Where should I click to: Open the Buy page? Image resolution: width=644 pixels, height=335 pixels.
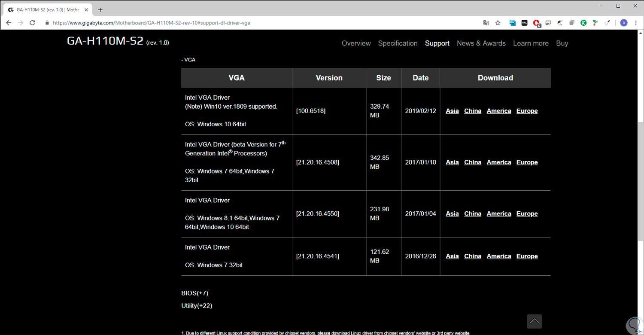pos(562,43)
